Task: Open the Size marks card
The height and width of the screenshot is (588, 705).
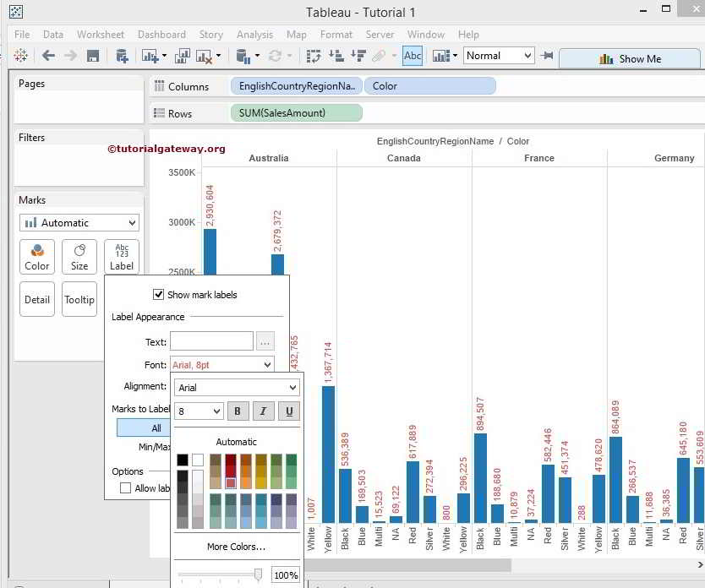Action: pos(79,256)
